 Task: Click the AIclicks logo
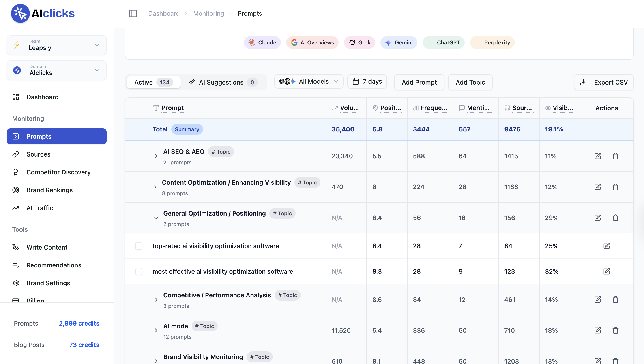(x=43, y=13)
